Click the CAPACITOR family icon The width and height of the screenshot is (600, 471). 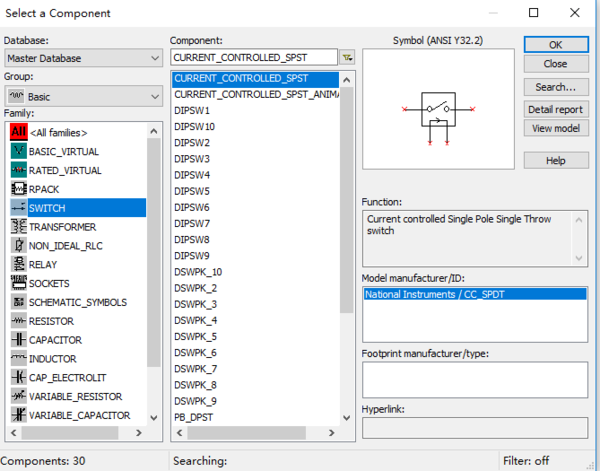point(18,339)
